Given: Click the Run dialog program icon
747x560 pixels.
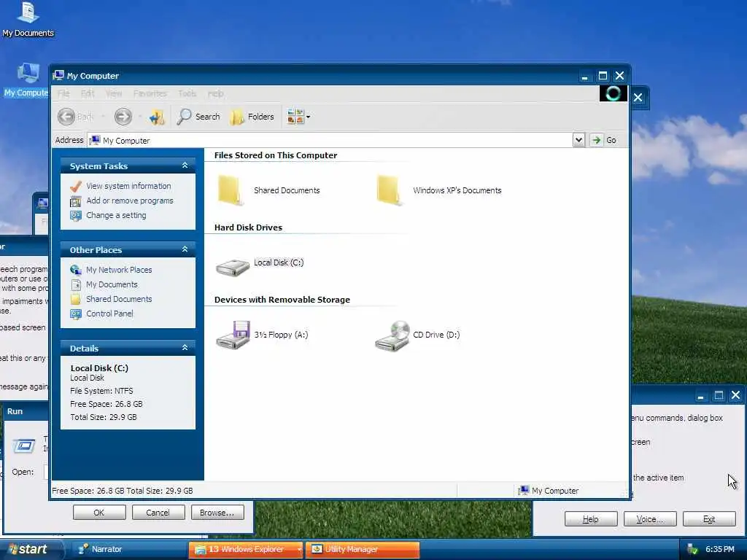Looking at the screenshot, I should tap(24, 446).
